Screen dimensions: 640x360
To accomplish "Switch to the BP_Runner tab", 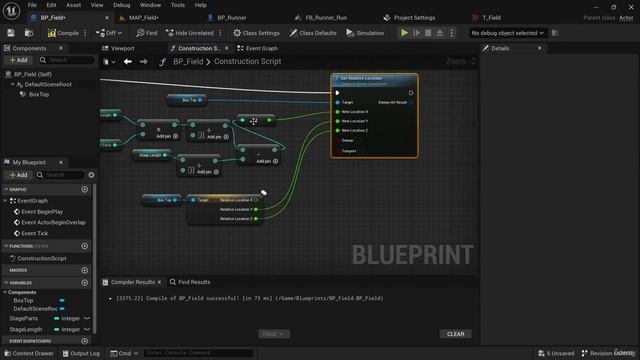I will (231, 18).
